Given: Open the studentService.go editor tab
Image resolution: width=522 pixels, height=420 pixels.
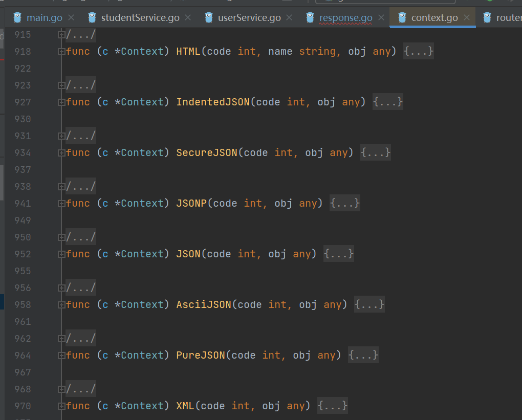Looking at the screenshot, I should pyautogui.click(x=140, y=18).
